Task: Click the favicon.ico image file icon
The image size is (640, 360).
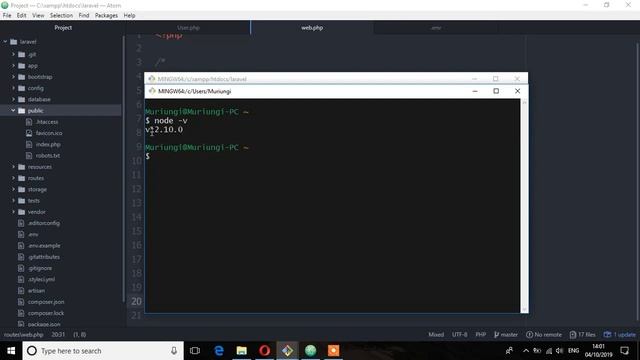Action: click(x=29, y=133)
